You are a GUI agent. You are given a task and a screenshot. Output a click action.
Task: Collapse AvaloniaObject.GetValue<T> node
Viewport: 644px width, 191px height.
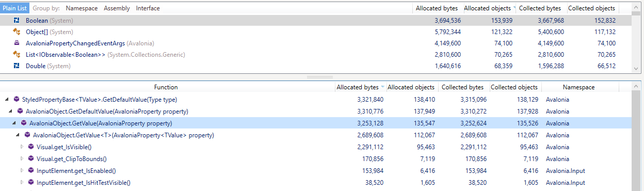point(18,135)
